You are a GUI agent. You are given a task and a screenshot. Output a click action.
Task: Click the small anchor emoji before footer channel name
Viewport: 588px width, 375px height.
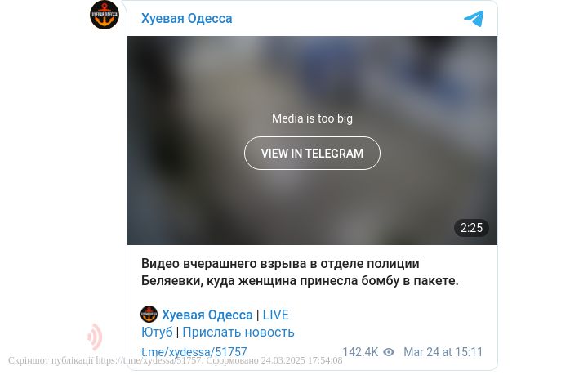pos(149,315)
